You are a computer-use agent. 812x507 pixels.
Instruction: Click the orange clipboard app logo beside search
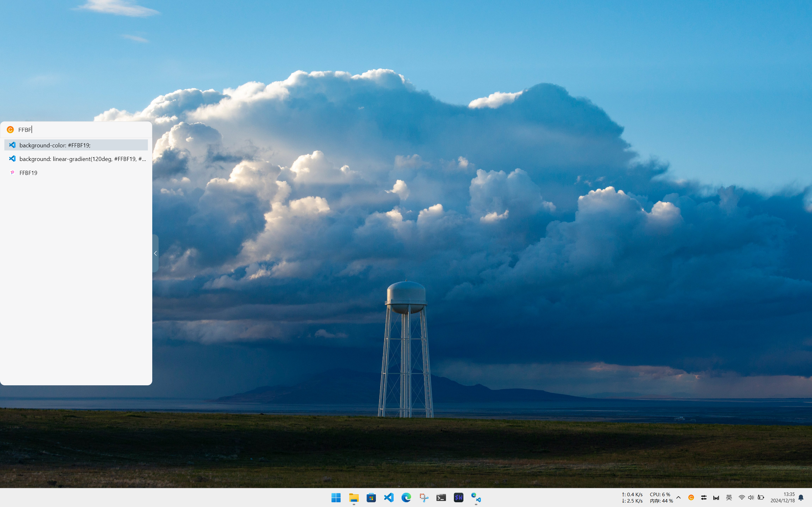[x=10, y=130]
